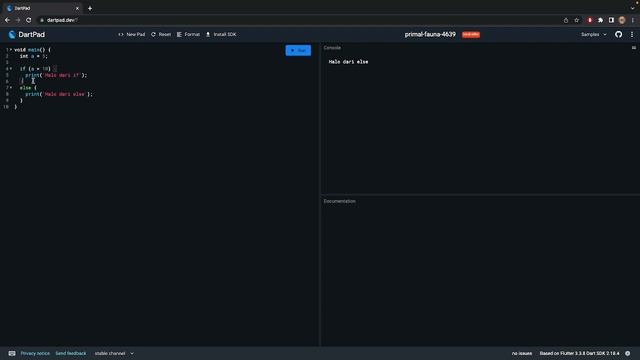Click the Send feedback link
The image size is (640, 360).
point(71,353)
